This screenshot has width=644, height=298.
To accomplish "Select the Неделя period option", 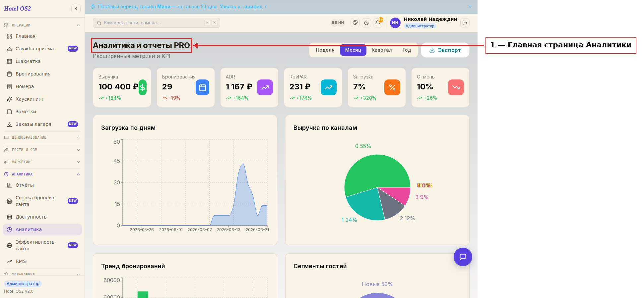I will (x=325, y=50).
